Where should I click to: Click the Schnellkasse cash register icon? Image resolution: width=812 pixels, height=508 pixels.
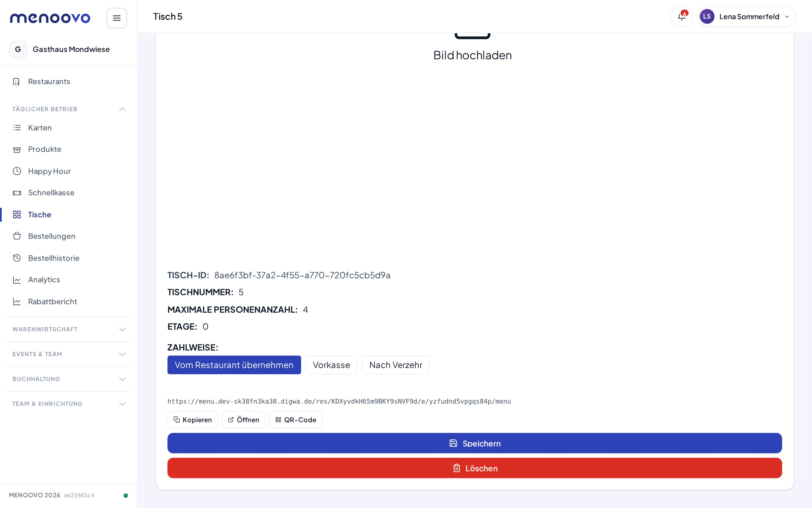pyautogui.click(x=17, y=193)
